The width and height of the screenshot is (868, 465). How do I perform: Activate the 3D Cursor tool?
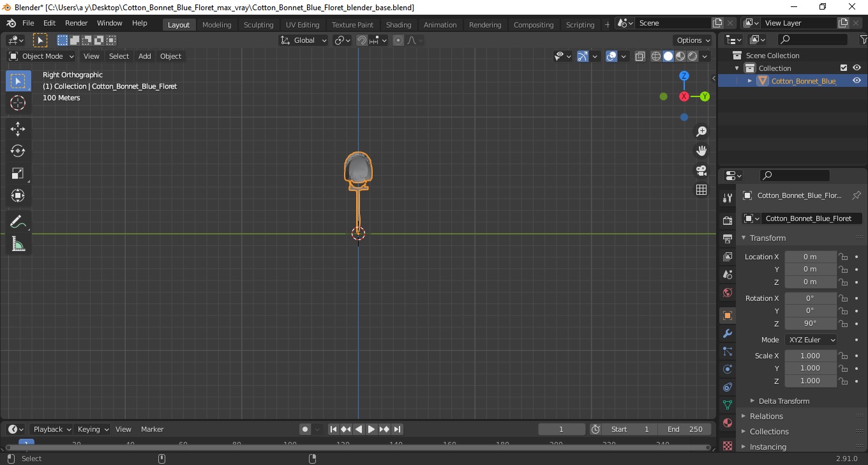pyautogui.click(x=18, y=103)
